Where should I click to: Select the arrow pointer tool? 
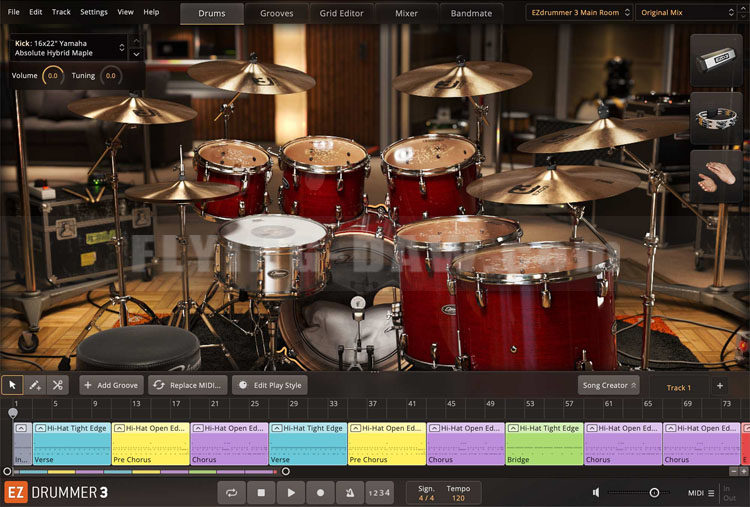pyautogui.click(x=13, y=385)
